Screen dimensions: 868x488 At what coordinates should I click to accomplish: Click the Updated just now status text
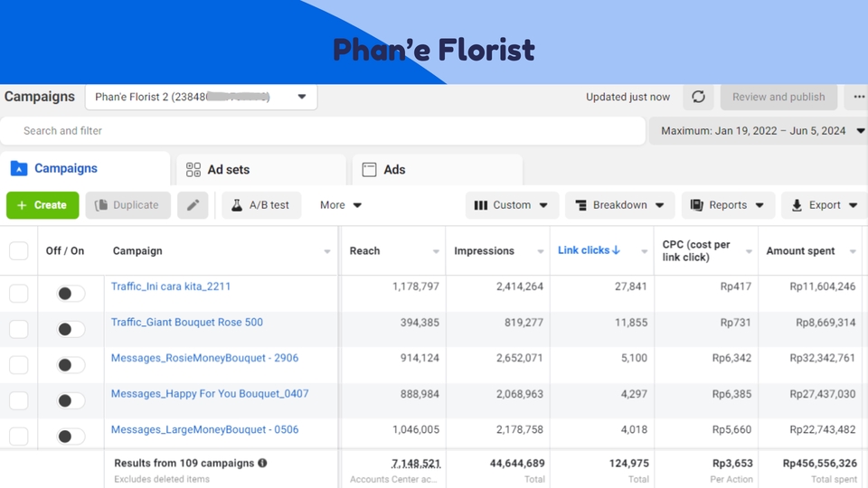tap(627, 97)
